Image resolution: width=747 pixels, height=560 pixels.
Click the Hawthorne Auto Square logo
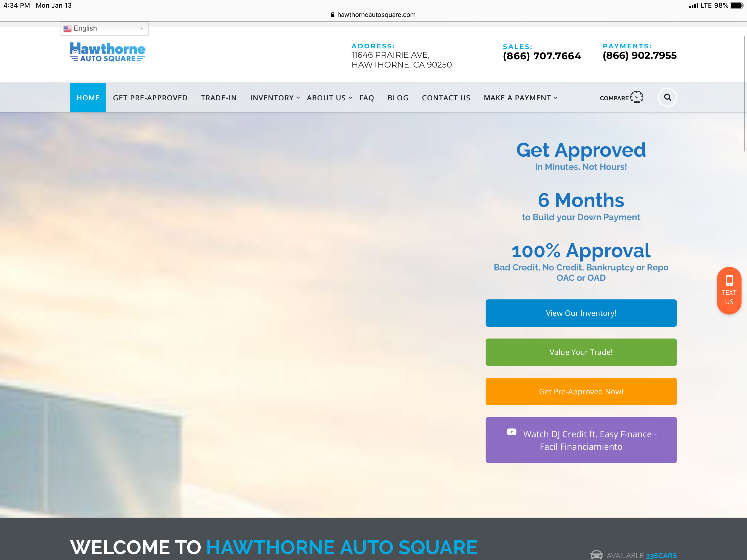point(107,52)
